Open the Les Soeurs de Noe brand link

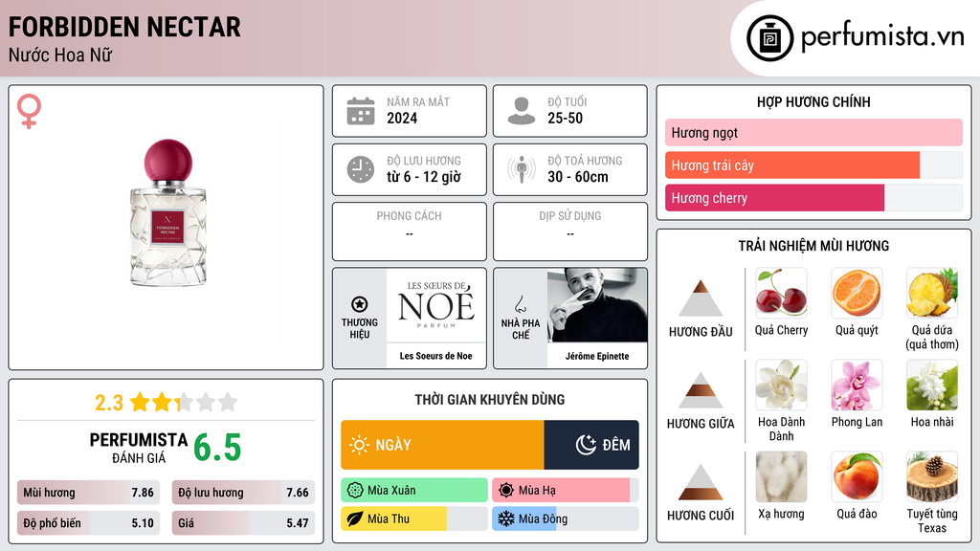(436, 356)
